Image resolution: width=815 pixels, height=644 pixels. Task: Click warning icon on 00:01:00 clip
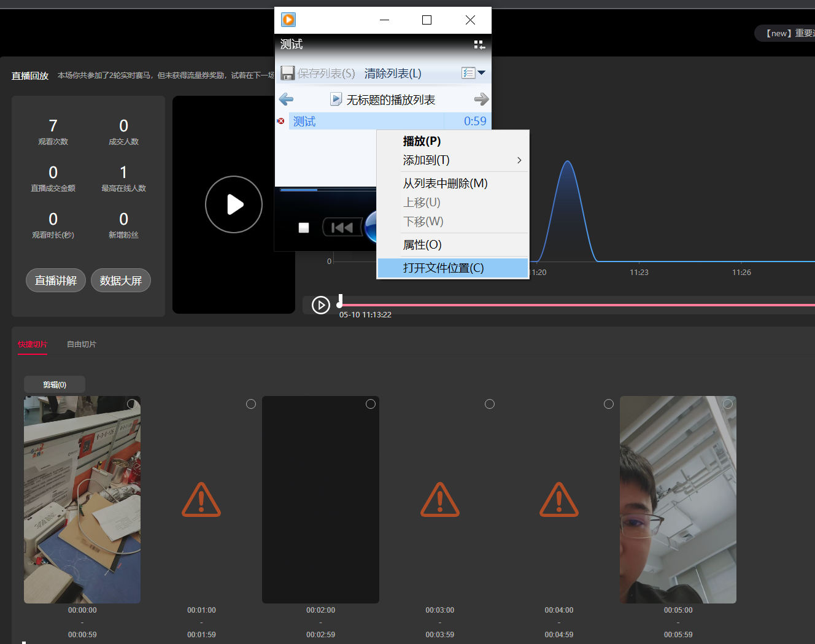[x=201, y=500]
